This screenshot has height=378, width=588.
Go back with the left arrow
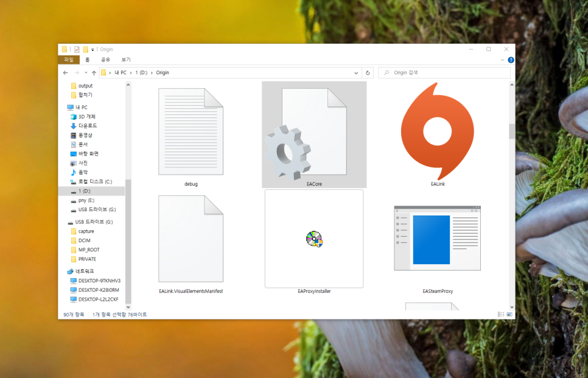point(66,73)
